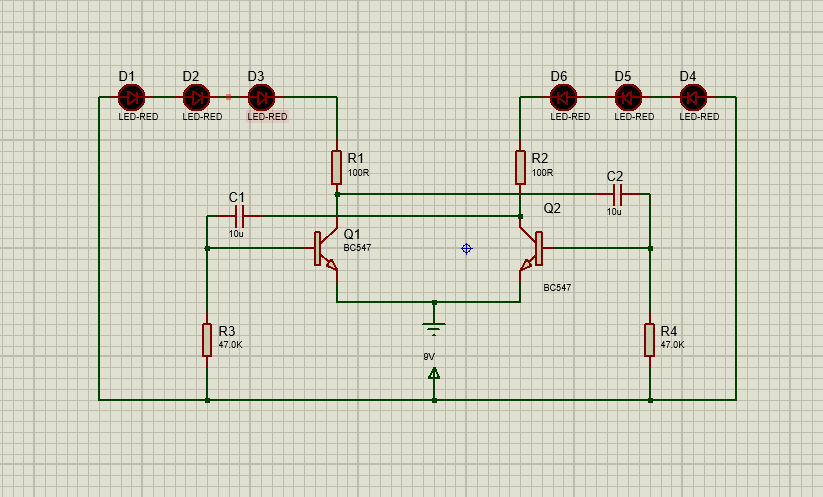The image size is (823, 497).
Task: Click the D4 LED symbol
Action: click(x=693, y=97)
